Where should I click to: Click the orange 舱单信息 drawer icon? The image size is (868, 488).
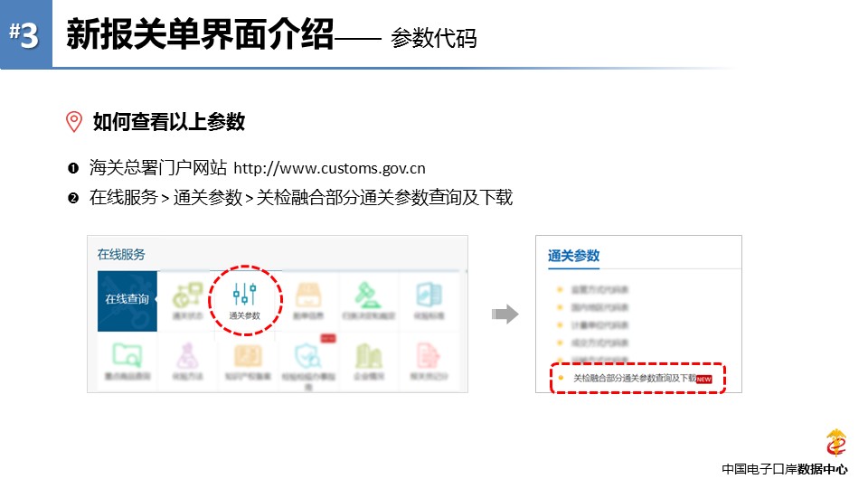(x=309, y=295)
